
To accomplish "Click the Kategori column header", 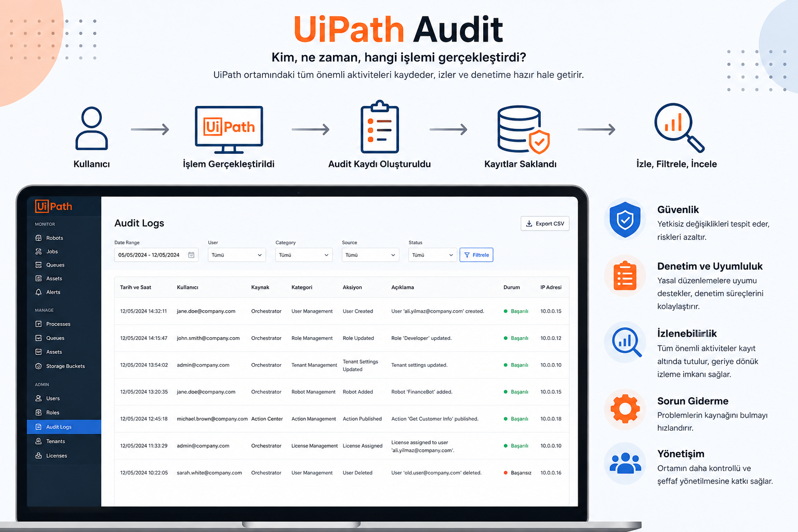I will [x=302, y=287].
